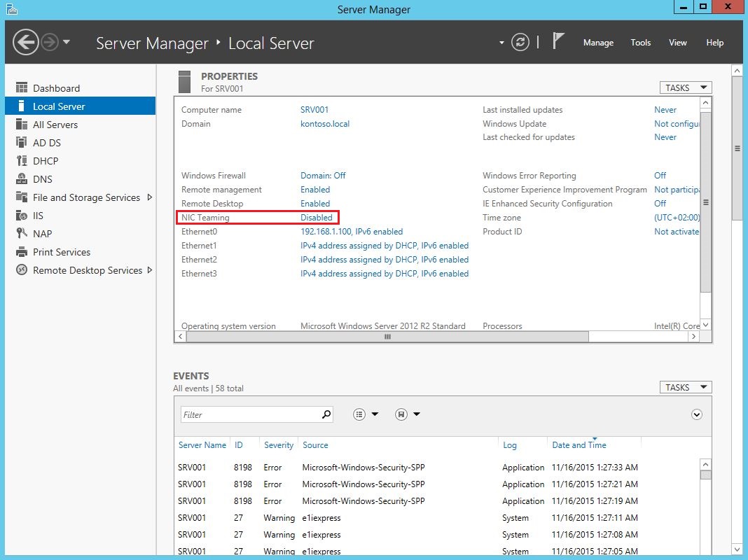
Task: Click the Local Server icon in sidebar
Action: point(22,106)
